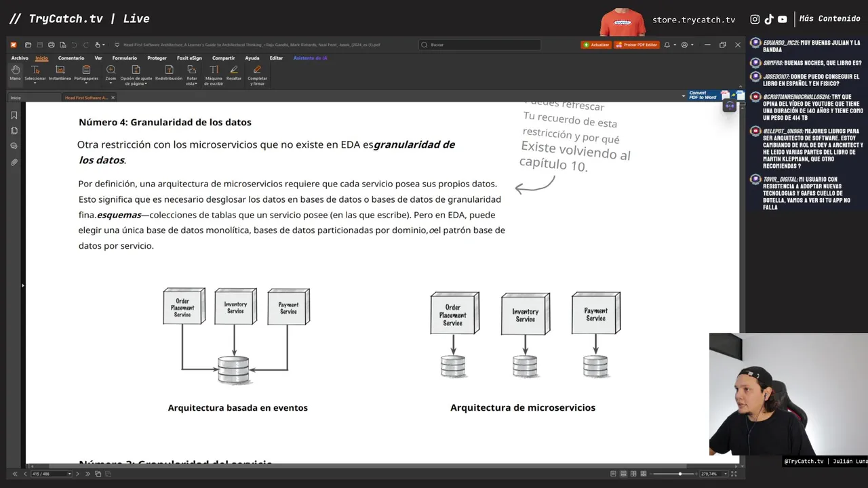
Task: Open the attachments paperclip panel
Action: (x=14, y=163)
